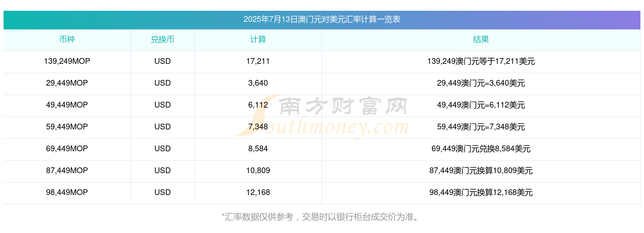This screenshot has height=233, width=644.
Task: Select the 139,249MOP cell
Action: click(x=67, y=61)
